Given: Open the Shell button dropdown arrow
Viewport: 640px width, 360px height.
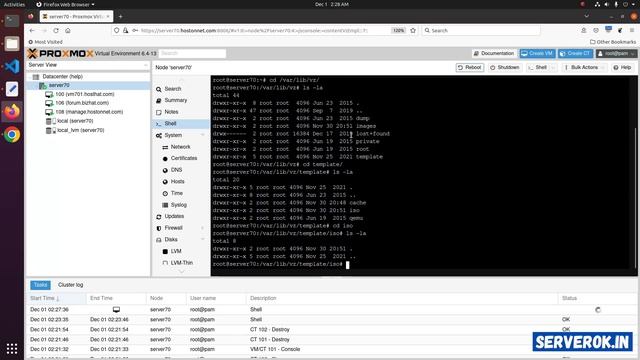Looking at the screenshot, I should [553, 67].
